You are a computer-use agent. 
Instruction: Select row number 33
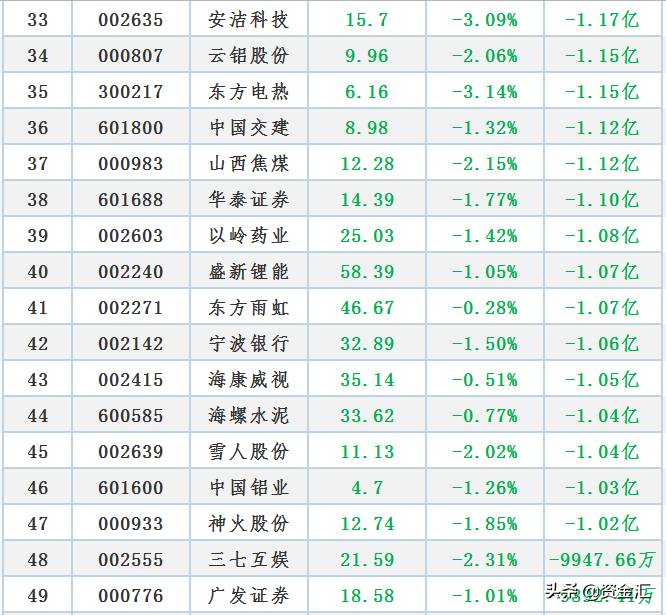38,20
